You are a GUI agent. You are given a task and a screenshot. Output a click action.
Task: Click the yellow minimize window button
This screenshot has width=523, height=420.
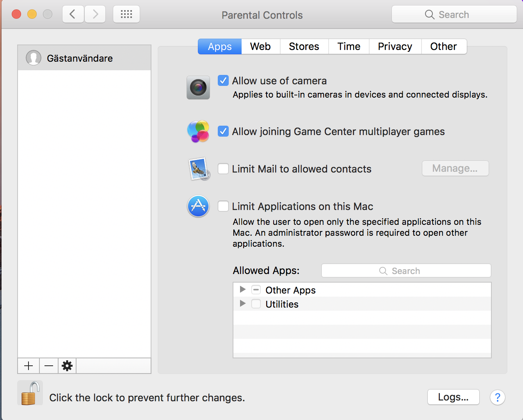(x=32, y=14)
